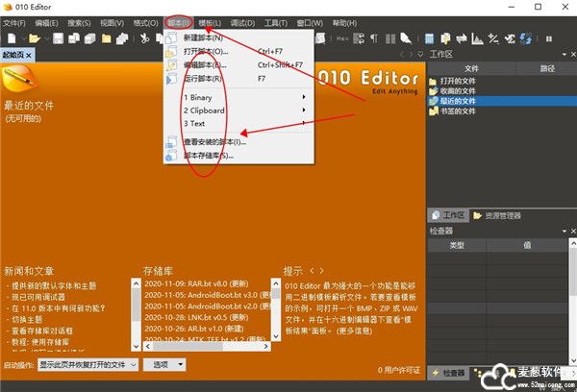Open the 窗口(W) menu
Image resolution: width=577 pixels, height=392 pixels.
pos(310,23)
